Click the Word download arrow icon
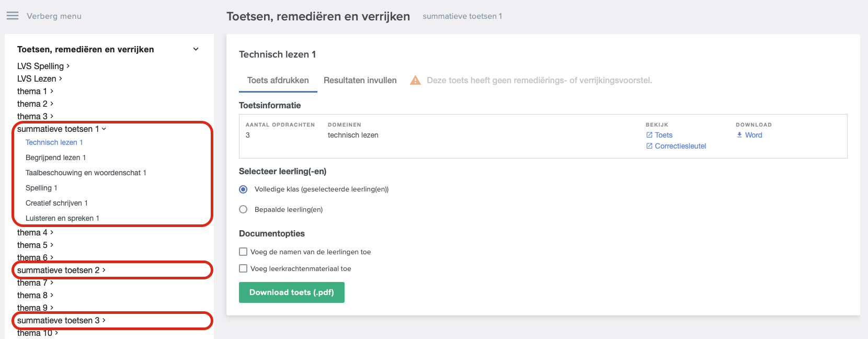 [x=739, y=135]
